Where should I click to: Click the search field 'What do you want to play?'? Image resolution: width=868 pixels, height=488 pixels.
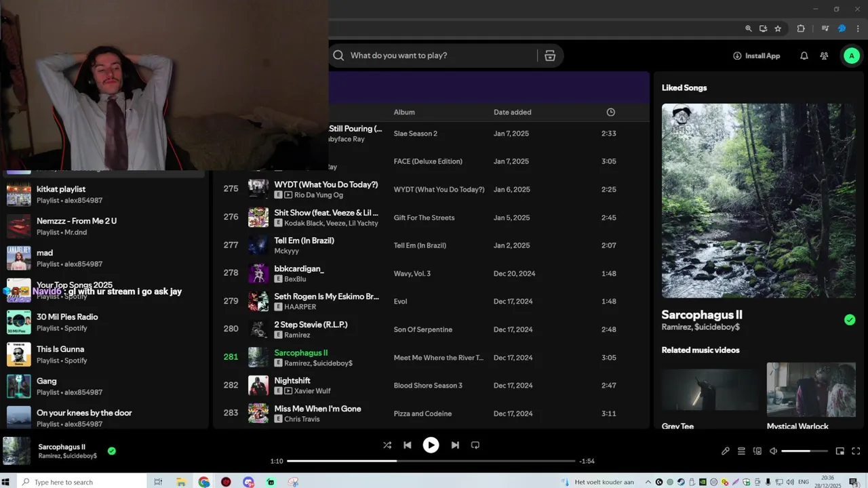coord(441,56)
